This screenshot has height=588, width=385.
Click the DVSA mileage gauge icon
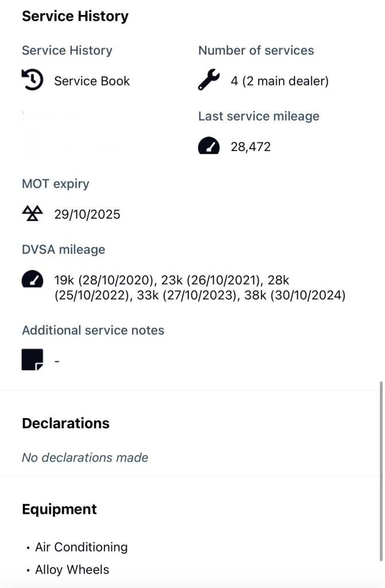[x=32, y=280]
